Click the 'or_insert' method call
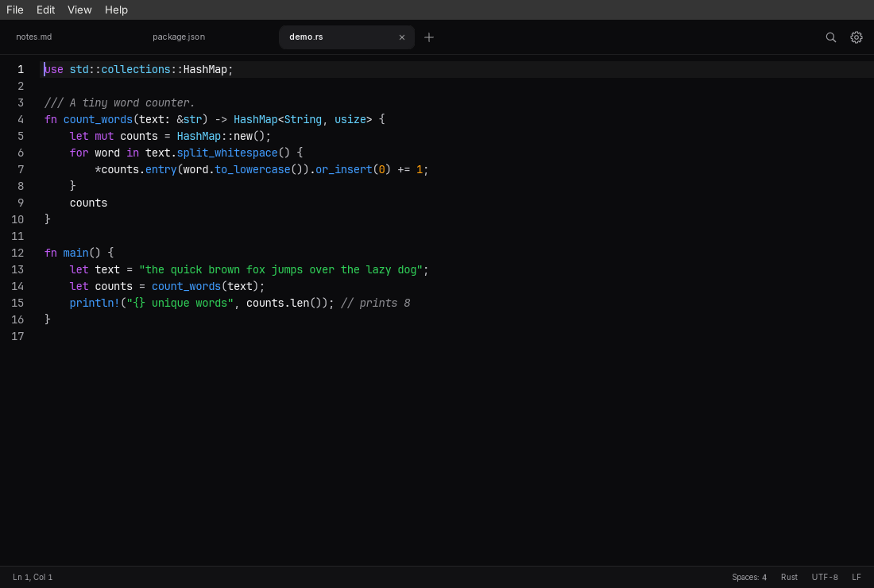The width and height of the screenshot is (874, 588). pyautogui.click(x=344, y=170)
